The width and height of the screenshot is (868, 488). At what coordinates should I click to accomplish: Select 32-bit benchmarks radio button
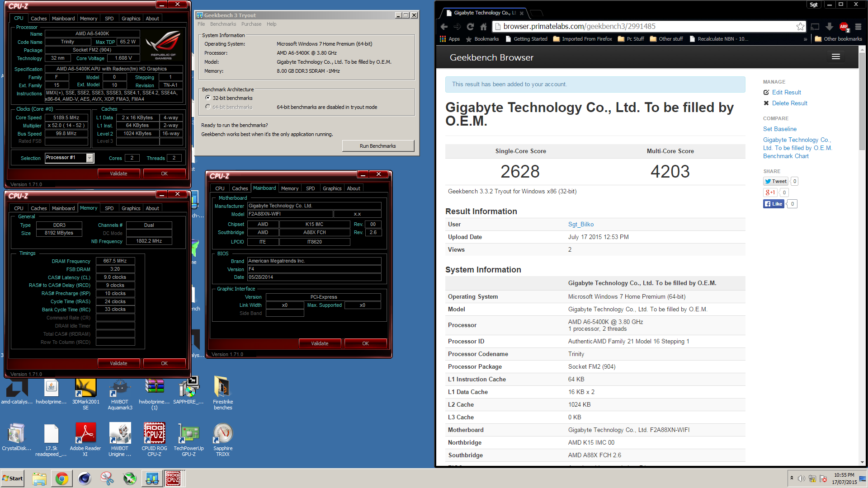click(x=208, y=98)
